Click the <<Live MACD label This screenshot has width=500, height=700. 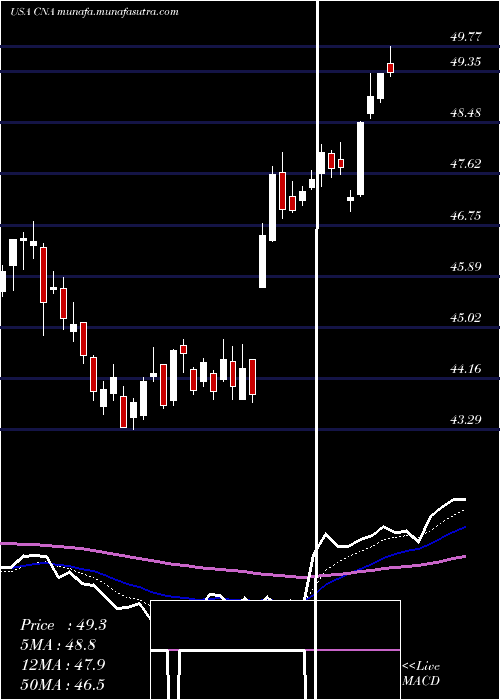(421, 673)
